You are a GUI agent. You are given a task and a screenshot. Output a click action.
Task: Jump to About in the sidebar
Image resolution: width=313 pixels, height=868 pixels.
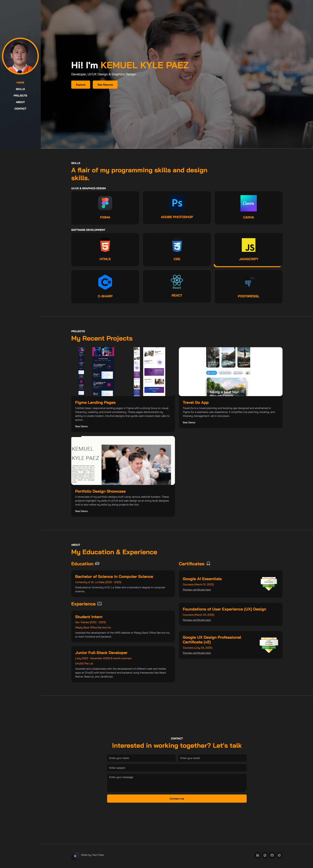[20, 102]
